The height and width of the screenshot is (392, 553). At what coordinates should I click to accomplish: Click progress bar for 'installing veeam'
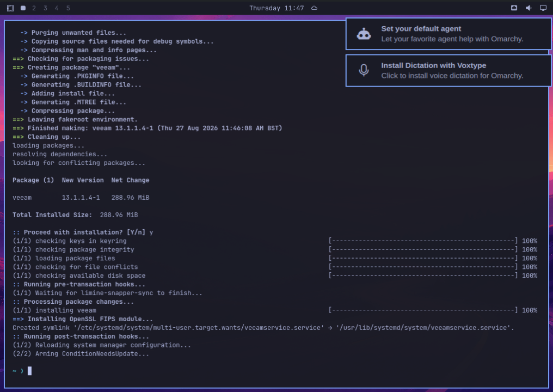pyautogui.click(x=423, y=310)
